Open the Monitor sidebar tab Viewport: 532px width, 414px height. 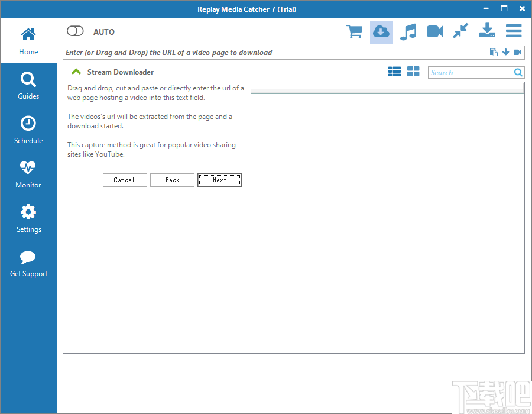[28, 174]
